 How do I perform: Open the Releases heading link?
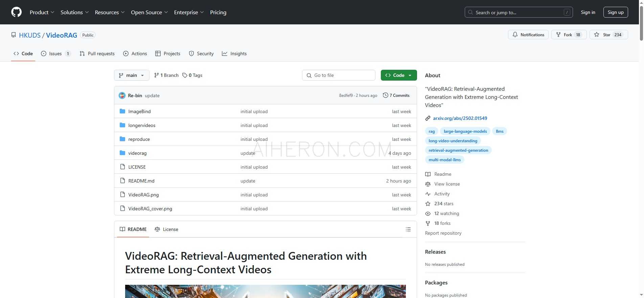click(435, 252)
